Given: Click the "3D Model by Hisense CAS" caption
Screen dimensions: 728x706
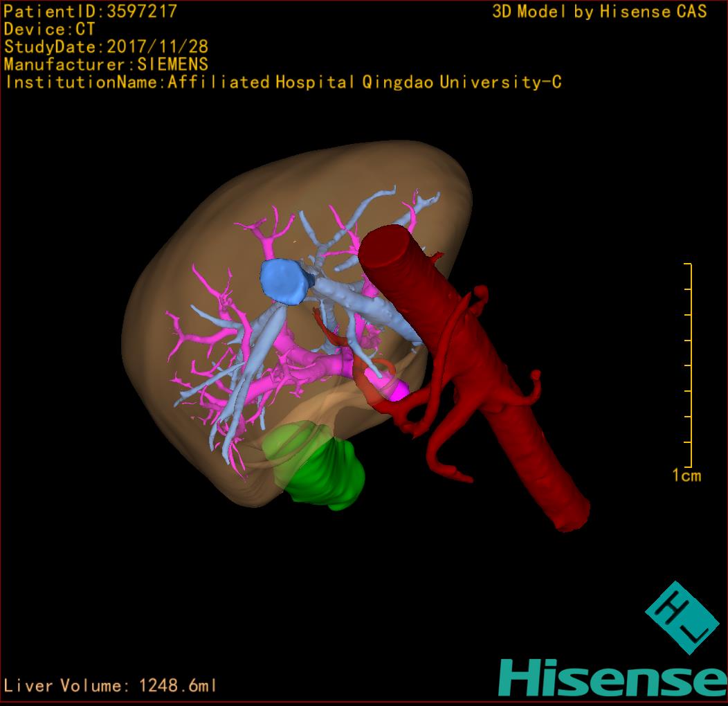Looking at the screenshot, I should click(599, 12).
